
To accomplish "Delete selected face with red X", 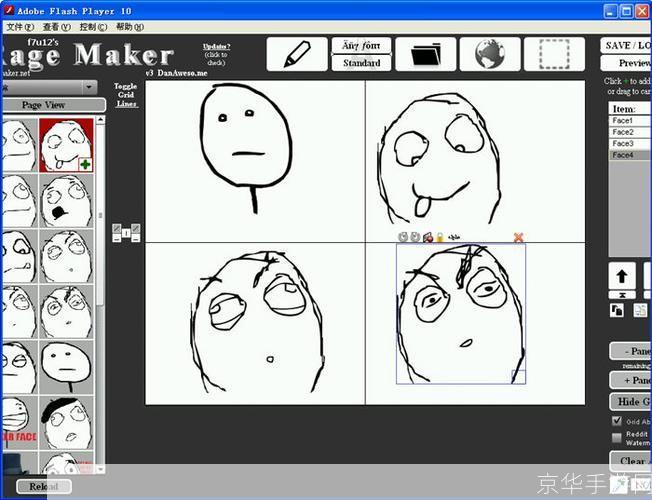I will 518,237.
